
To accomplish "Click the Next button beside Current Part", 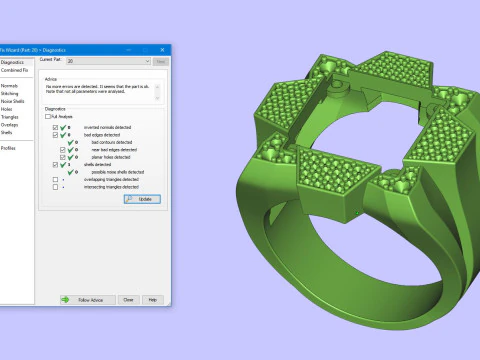I will click(x=161, y=61).
